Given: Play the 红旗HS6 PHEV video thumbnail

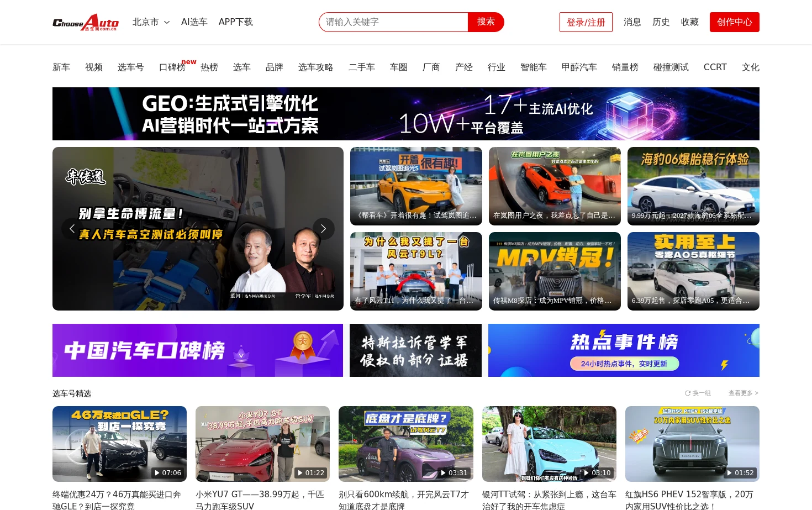Looking at the screenshot, I should click(692, 444).
